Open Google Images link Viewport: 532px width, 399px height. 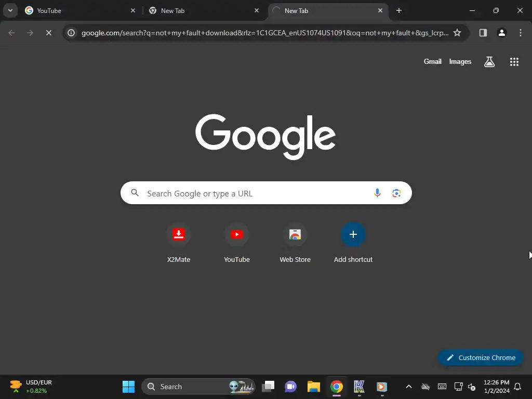pyautogui.click(x=460, y=61)
